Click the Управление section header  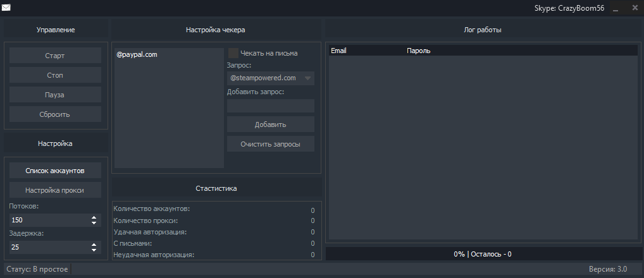[56, 30]
